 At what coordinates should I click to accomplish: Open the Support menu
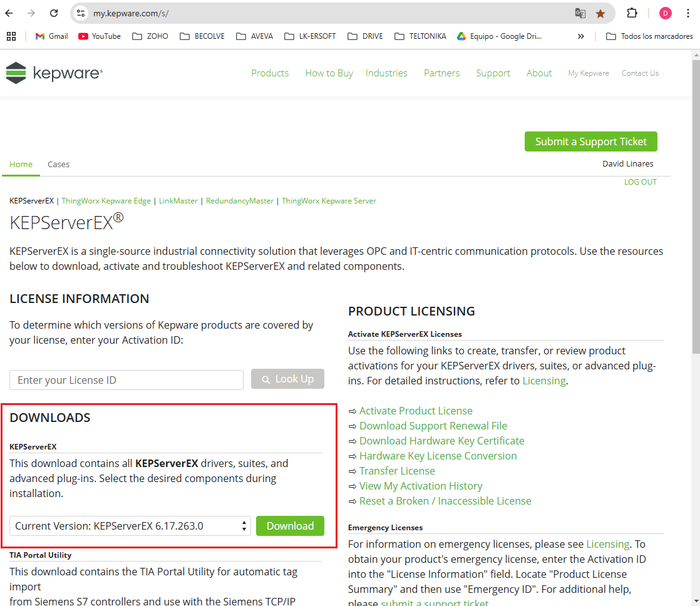pos(493,73)
